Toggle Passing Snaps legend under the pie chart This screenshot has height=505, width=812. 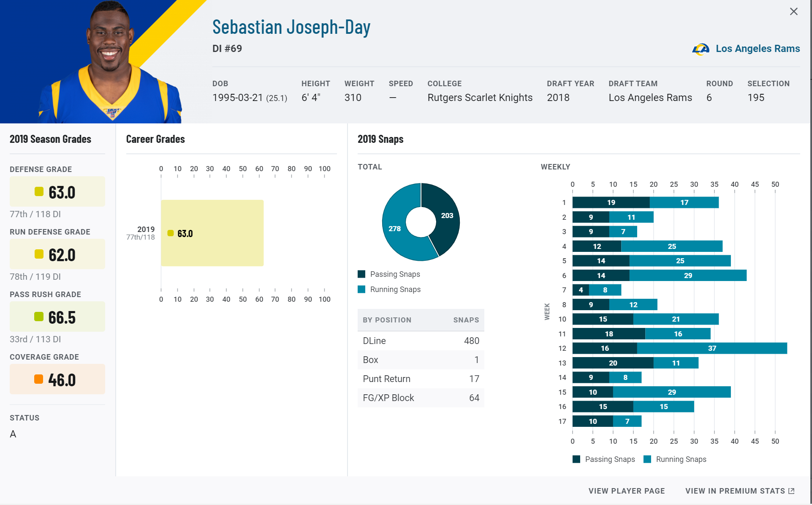[x=389, y=274]
